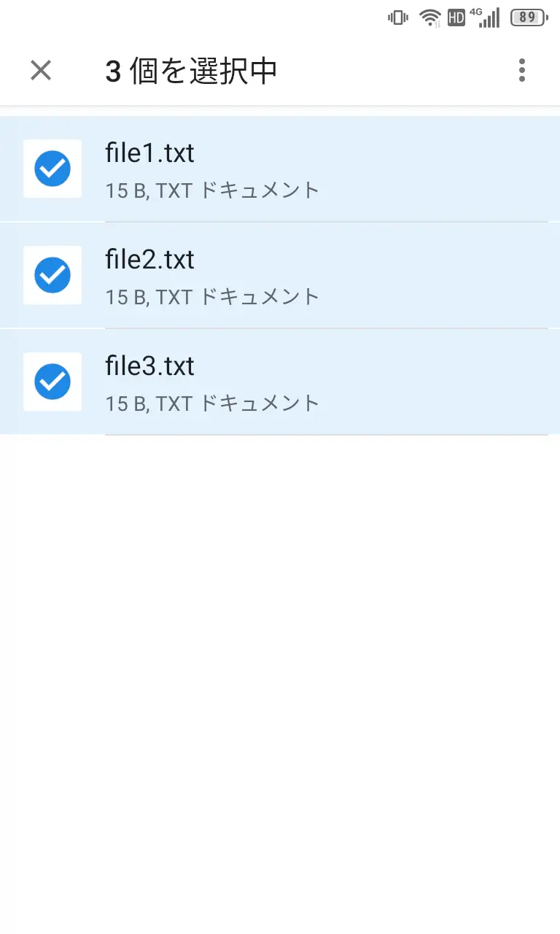Click file3.txt's "15 B, TXT" details line
560x934 pixels.
point(212,404)
